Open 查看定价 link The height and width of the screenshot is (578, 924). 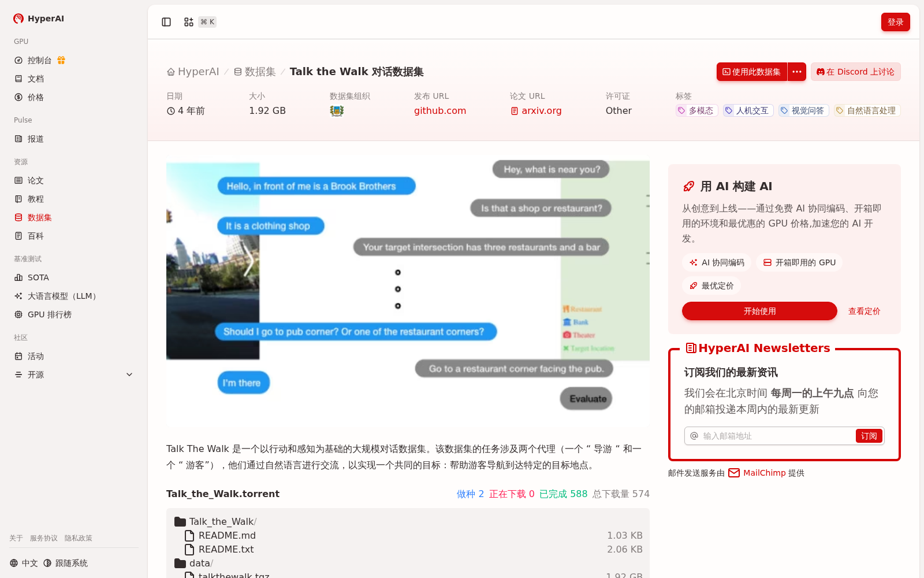pos(864,311)
